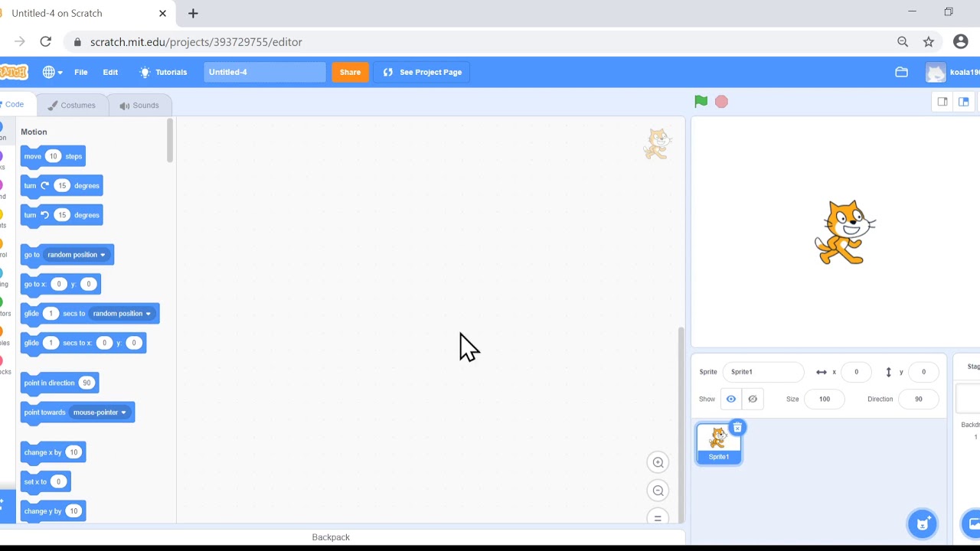
Task: Switch to the Sounds tab
Action: (x=139, y=105)
